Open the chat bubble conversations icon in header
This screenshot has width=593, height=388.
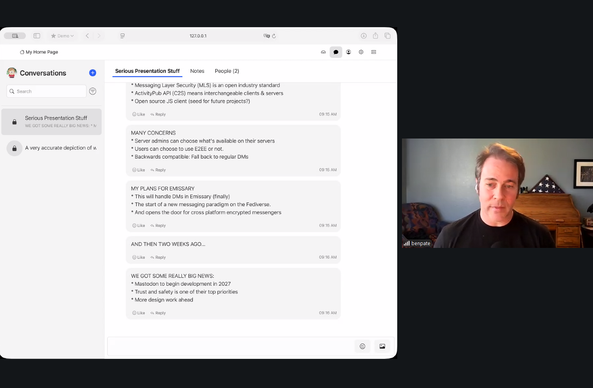pos(336,52)
